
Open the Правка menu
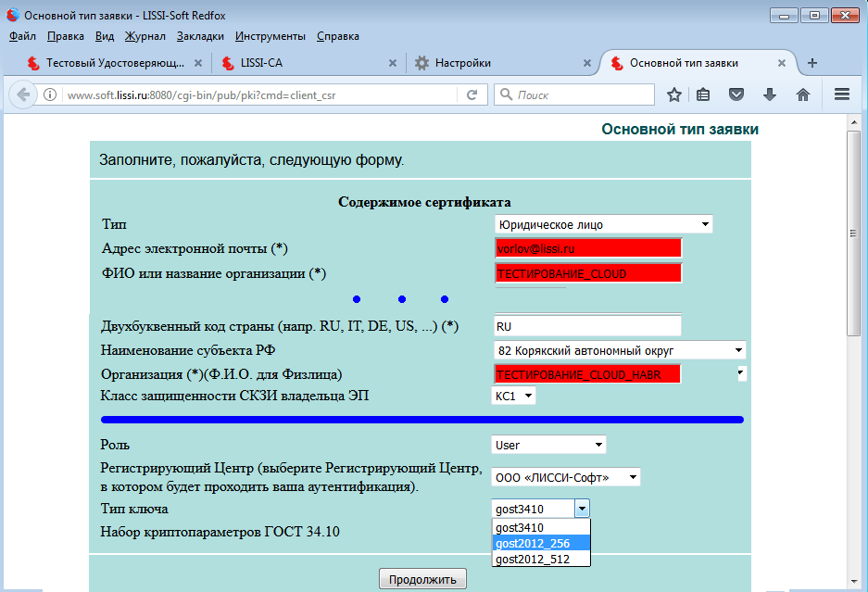click(x=66, y=36)
